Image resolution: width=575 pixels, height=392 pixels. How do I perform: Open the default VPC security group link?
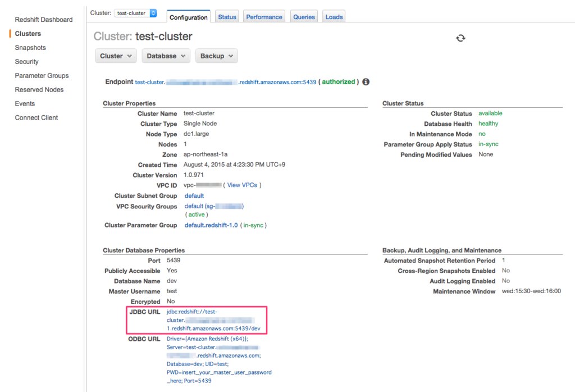pos(214,207)
